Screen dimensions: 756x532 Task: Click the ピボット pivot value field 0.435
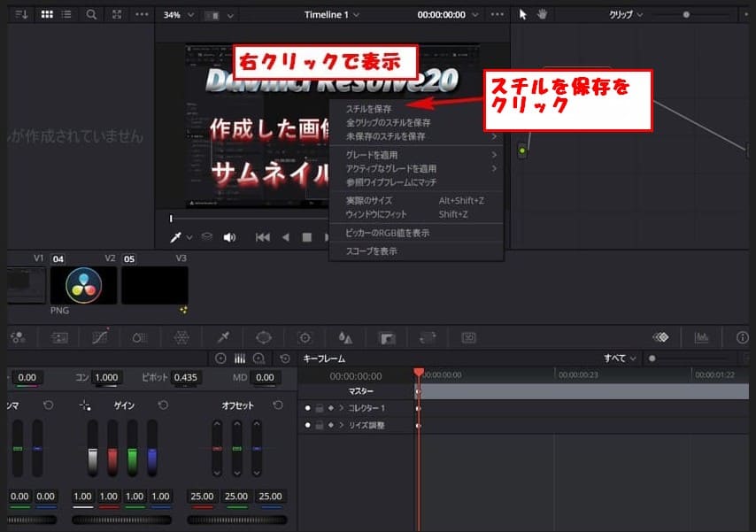pos(186,377)
